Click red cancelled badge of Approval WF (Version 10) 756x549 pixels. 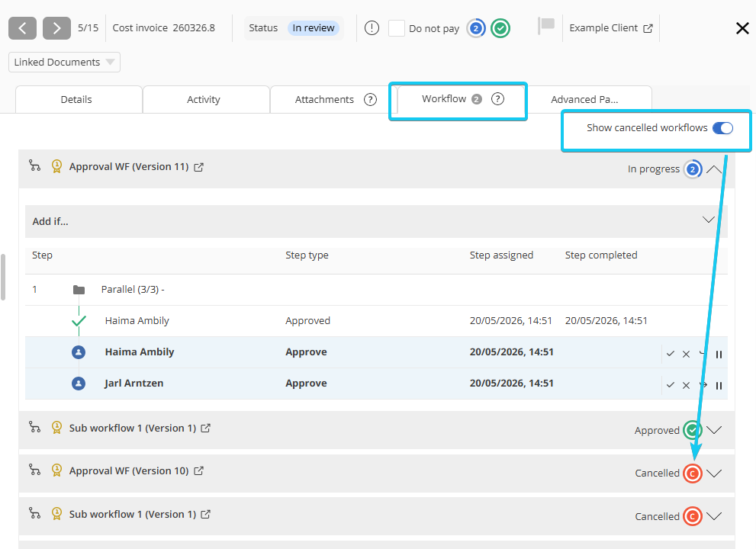[x=693, y=474]
